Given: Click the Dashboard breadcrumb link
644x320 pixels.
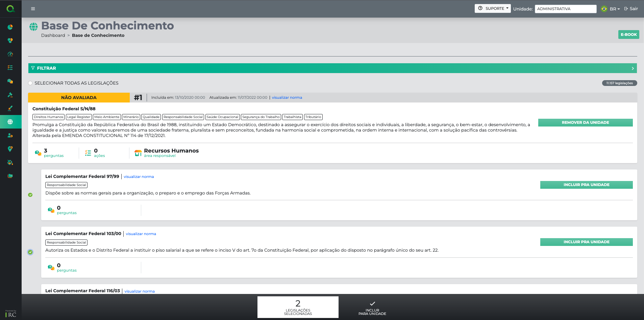Looking at the screenshot, I should point(53,36).
